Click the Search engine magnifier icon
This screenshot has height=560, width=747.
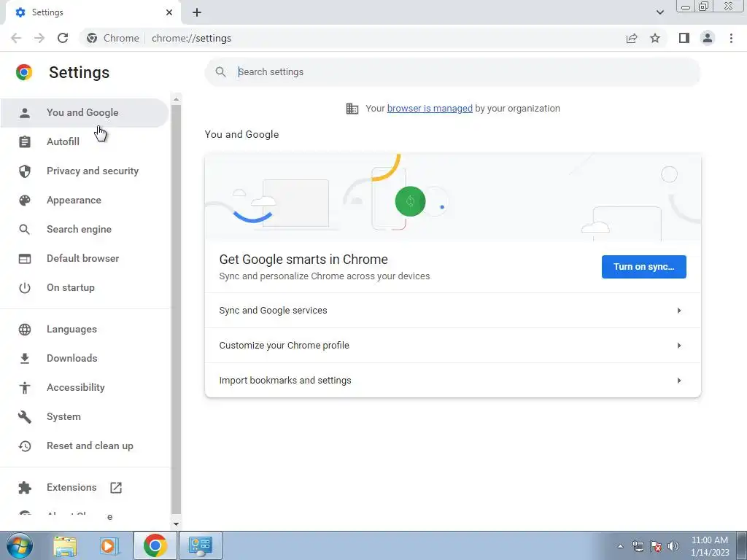[25, 229]
